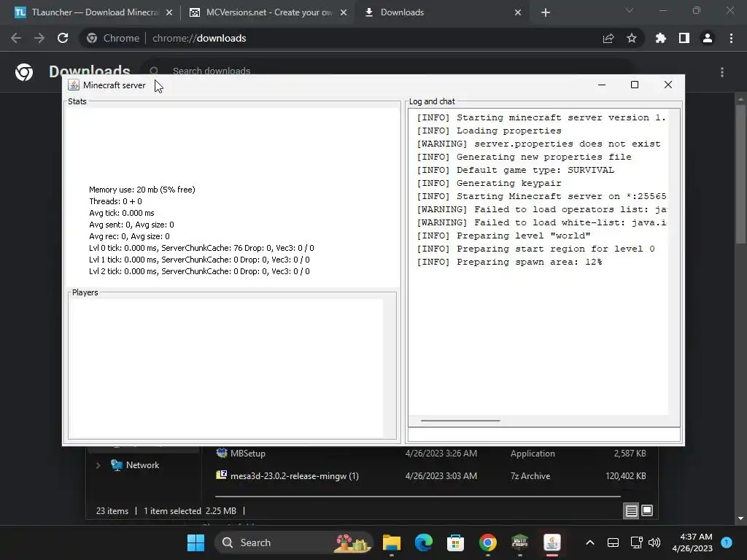
Task: Go forward in Chrome
Action: click(39, 38)
